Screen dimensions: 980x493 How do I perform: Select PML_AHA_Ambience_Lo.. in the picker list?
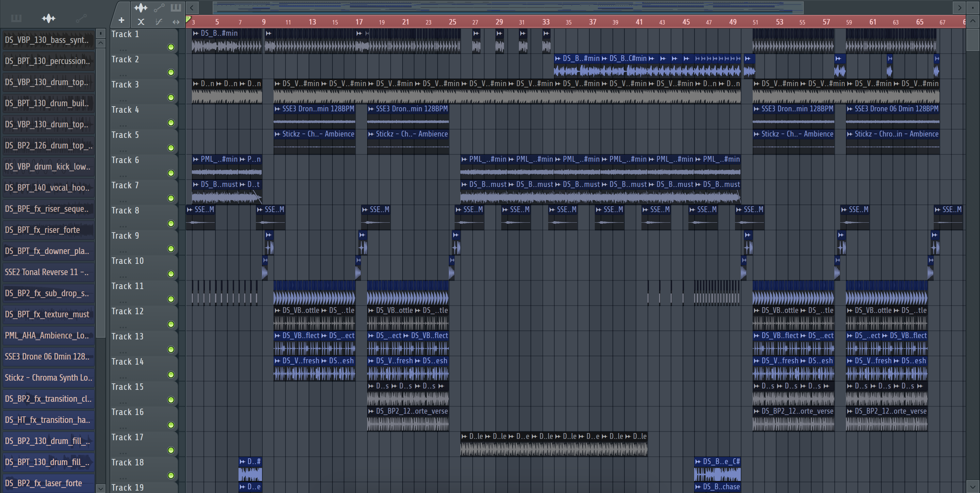click(48, 335)
